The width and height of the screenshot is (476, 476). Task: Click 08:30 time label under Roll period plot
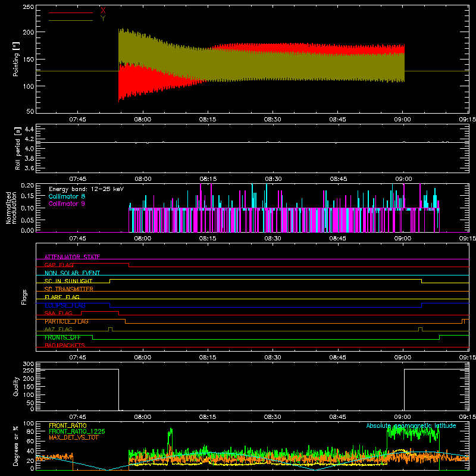273,179
